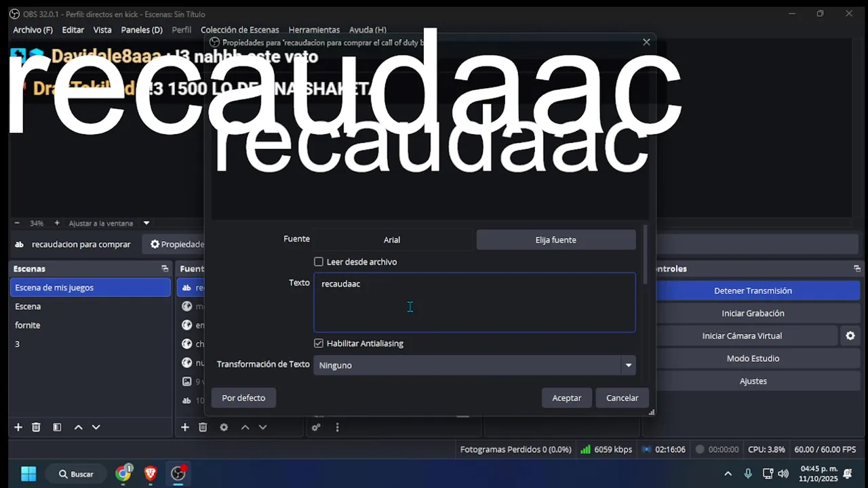Undock the Controles panel via its float icon
This screenshot has height=488, width=868.
tap(857, 268)
